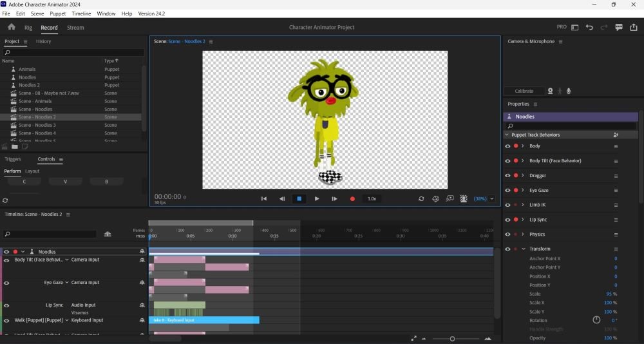Switch to the Rig mode tab
The height and width of the screenshot is (344, 644).
point(28,28)
